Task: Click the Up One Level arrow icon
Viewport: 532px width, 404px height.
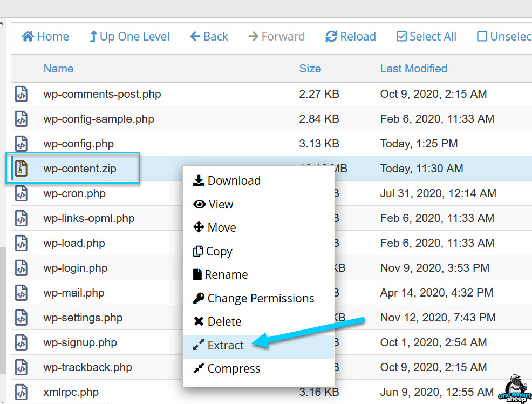Action: pos(93,36)
